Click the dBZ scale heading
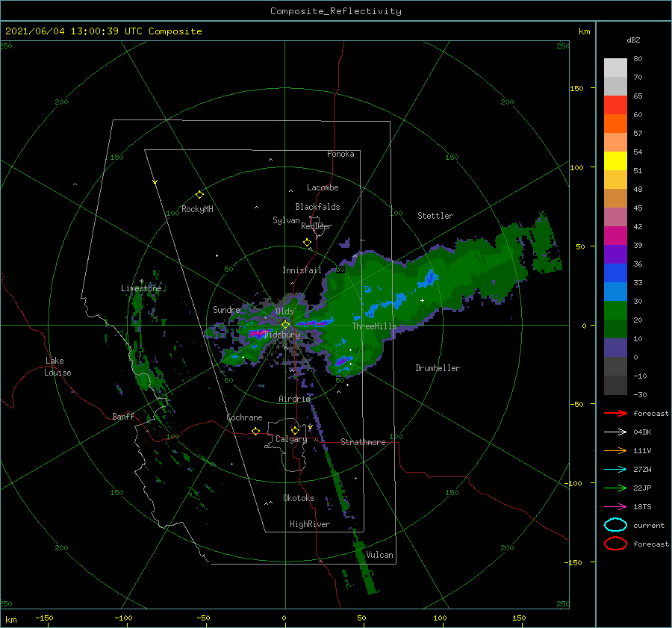Screen dimensions: 672x628 tap(633, 40)
